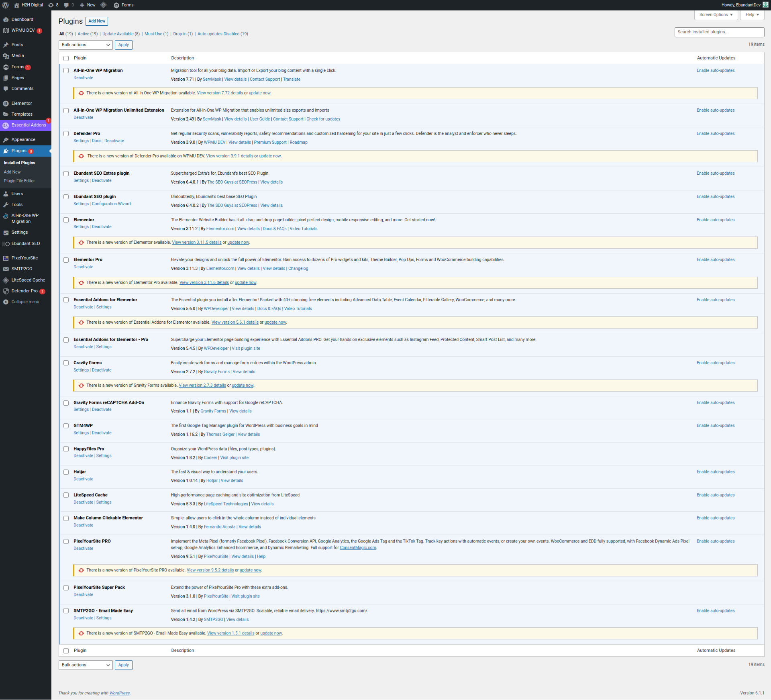
Task: Expand the Help dropdown tab
Action: click(752, 15)
